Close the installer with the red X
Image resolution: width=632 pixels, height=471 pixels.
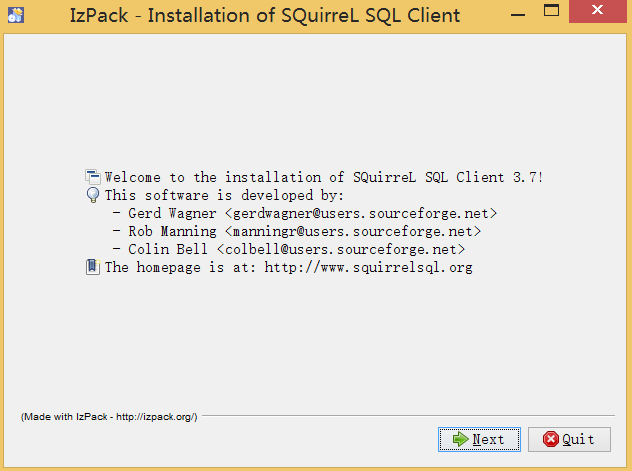pyautogui.click(x=597, y=10)
